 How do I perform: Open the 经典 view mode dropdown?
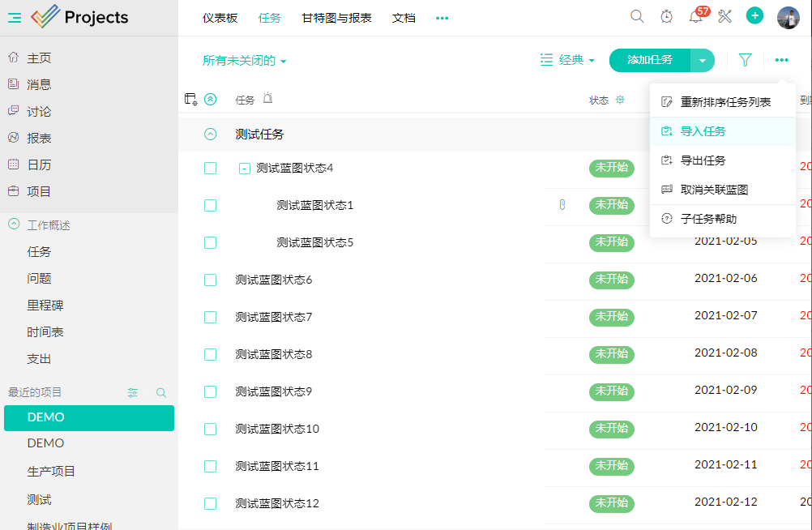pos(567,60)
